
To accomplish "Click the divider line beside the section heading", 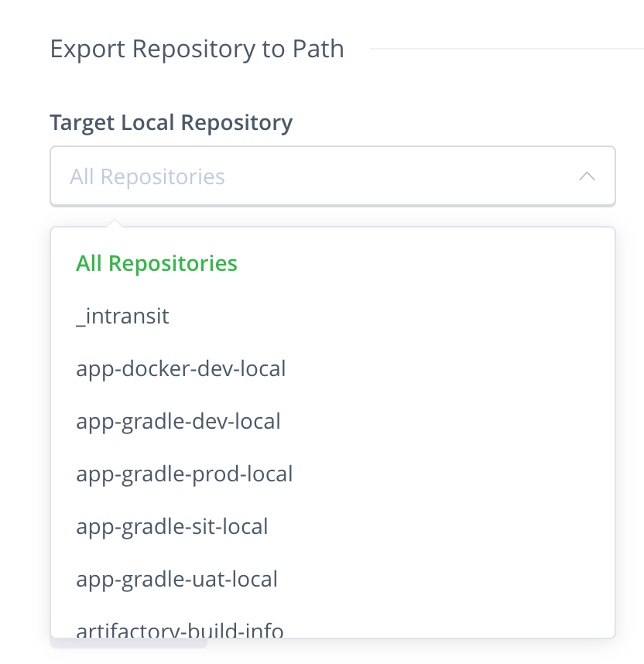I will coord(503,49).
